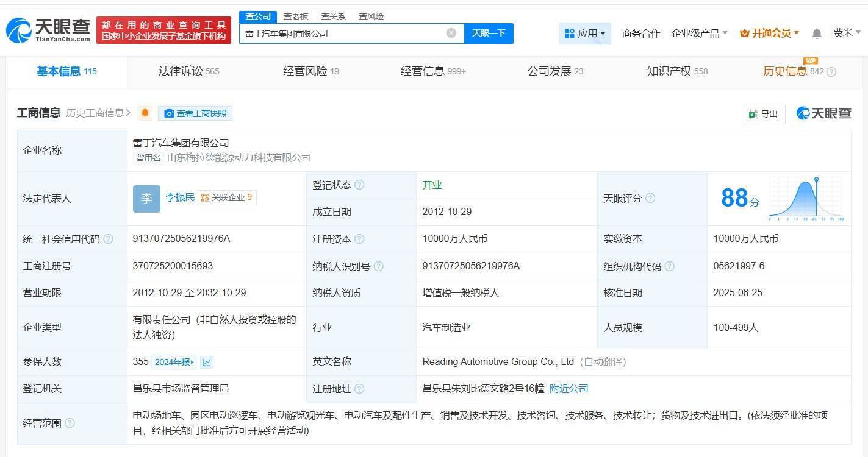The width and height of the screenshot is (868, 457).
Task: Switch to the 公司发展 23 tab
Action: pyautogui.click(x=555, y=71)
